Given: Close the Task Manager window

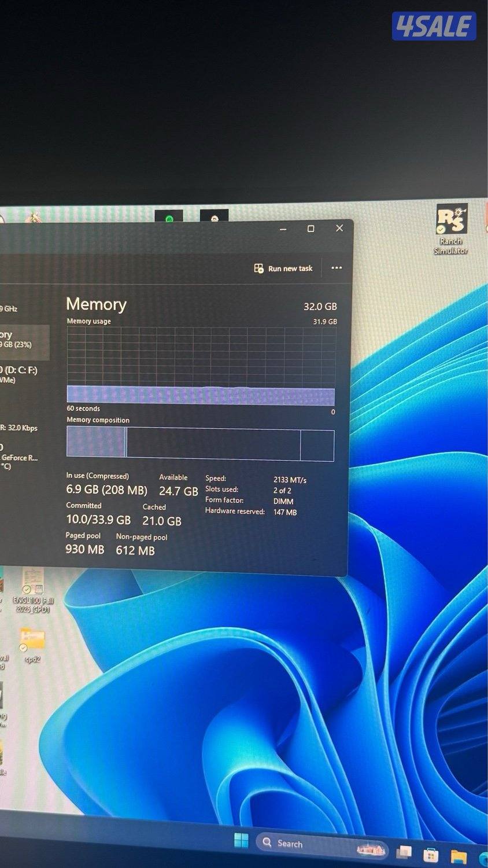Looking at the screenshot, I should tap(339, 228).
